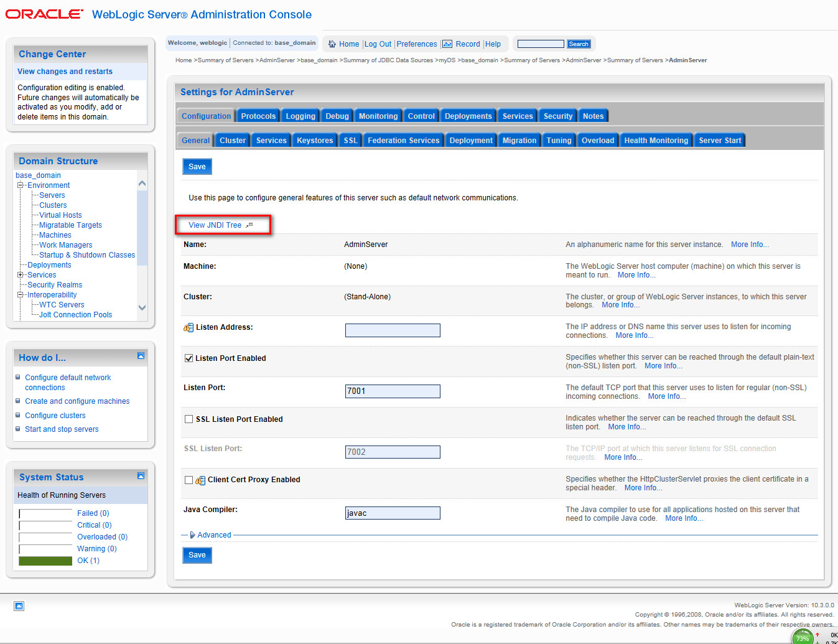Click the Search button
The image size is (838, 644).
[579, 44]
